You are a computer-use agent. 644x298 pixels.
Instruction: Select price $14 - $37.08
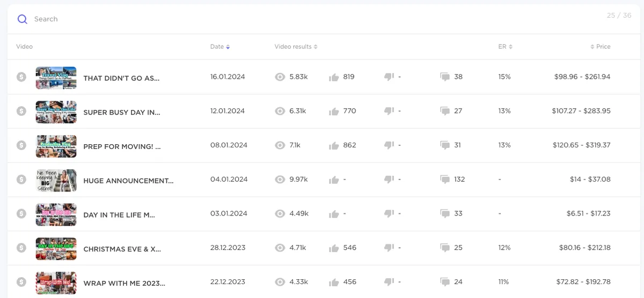[x=590, y=180]
